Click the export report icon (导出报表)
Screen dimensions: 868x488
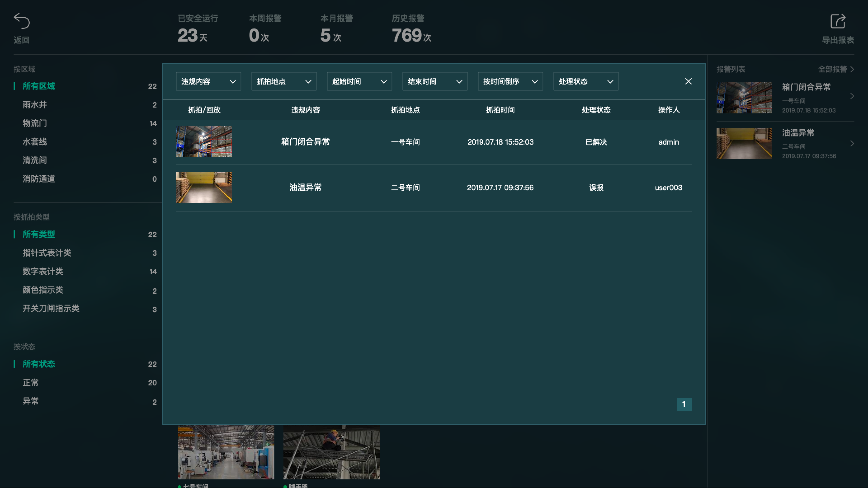coord(838,21)
